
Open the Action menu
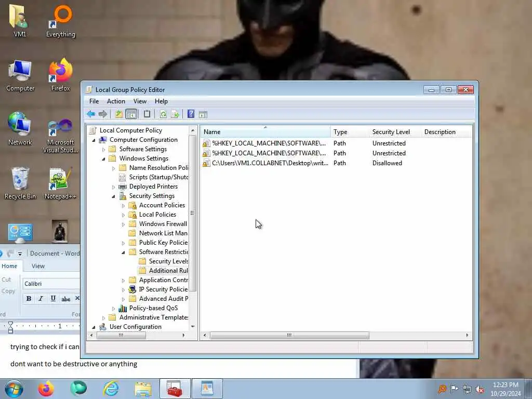point(116,101)
